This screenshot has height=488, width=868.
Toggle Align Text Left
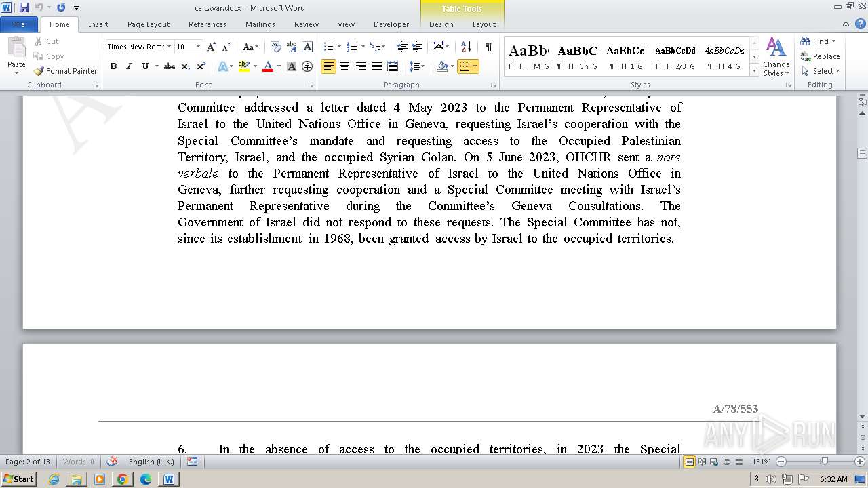pyautogui.click(x=328, y=66)
